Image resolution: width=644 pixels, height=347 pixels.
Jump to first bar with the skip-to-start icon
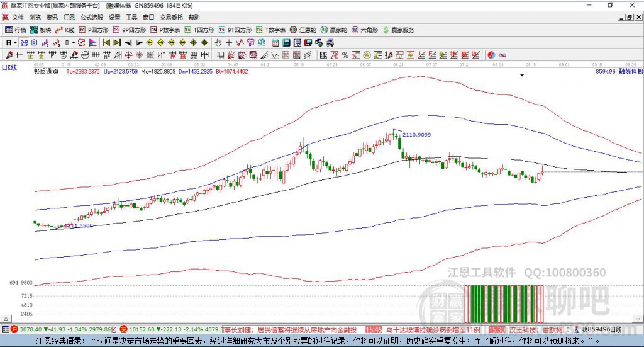tap(106, 42)
